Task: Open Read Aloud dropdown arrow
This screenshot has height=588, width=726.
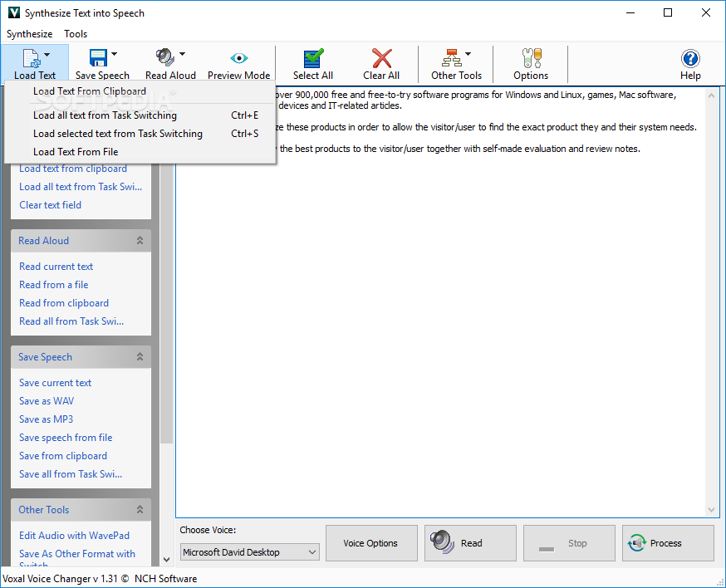Action: (x=182, y=54)
